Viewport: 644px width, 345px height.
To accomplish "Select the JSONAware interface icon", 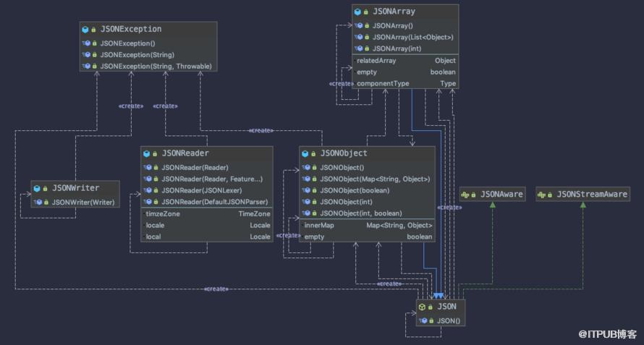I will click(x=465, y=195).
